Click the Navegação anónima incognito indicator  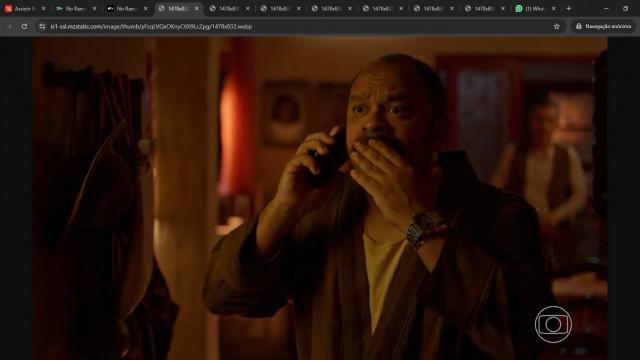tap(604, 27)
